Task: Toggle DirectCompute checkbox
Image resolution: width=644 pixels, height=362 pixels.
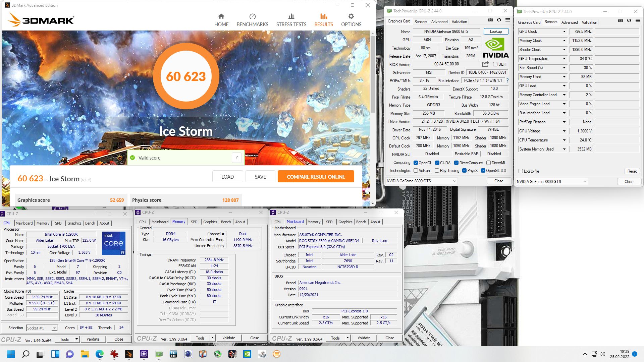Action: coord(456,163)
